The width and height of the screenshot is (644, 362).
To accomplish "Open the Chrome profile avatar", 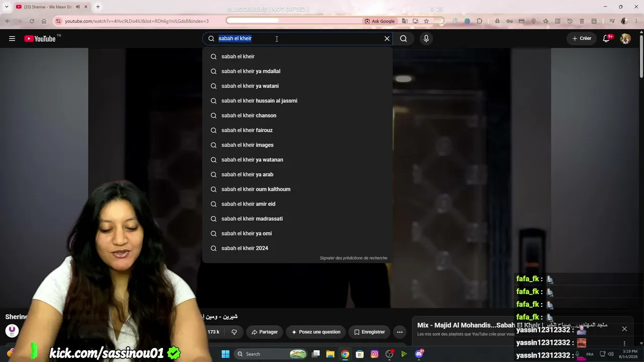I will coord(624,21).
